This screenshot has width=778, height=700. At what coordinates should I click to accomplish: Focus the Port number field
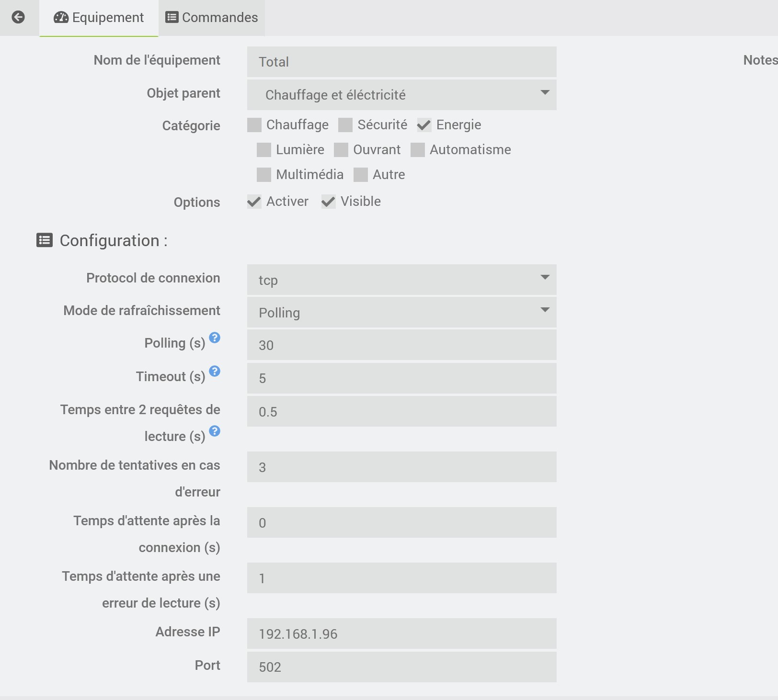[x=401, y=666]
